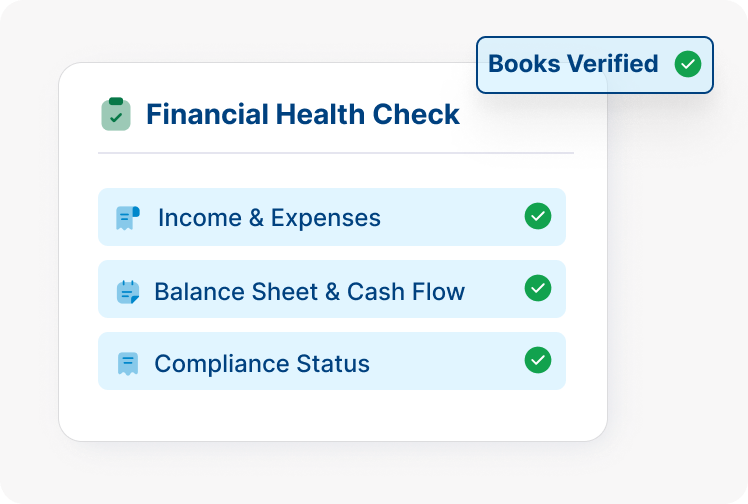Screen dimensions: 748x504
Task: Click the Financial Health Check heading
Action: click(x=303, y=114)
